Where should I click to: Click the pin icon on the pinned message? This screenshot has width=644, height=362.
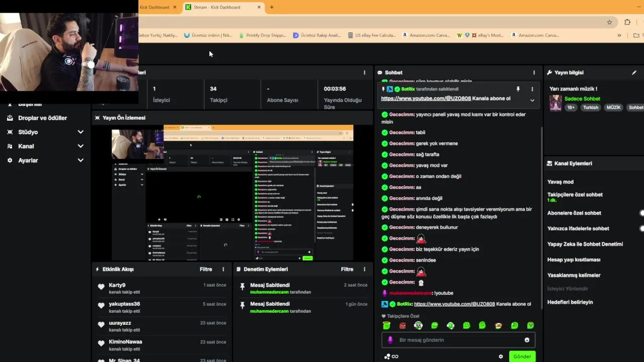pyautogui.click(x=518, y=89)
